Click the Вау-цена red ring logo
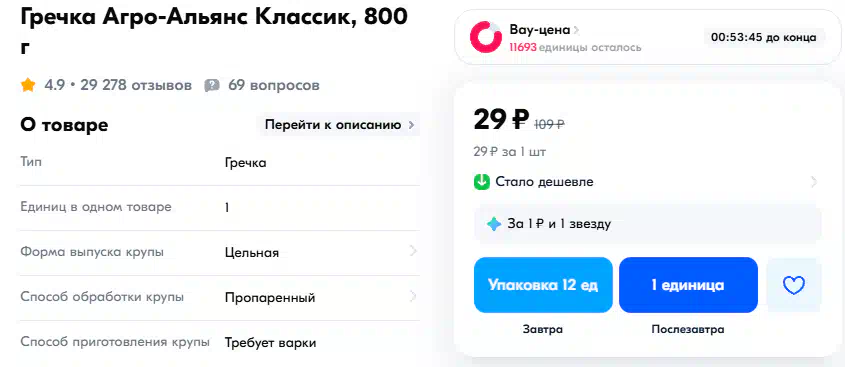Image resolution: width=845 pixels, height=367 pixels. (486, 37)
